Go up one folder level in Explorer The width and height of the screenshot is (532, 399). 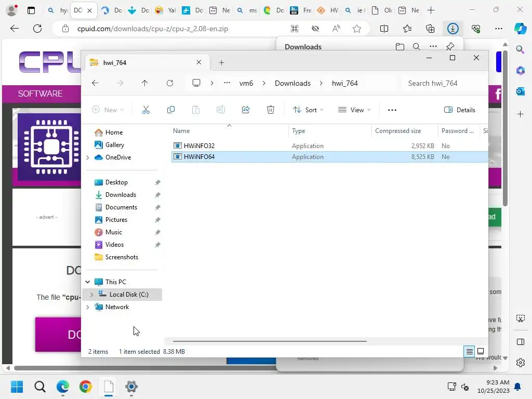pos(144,83)
